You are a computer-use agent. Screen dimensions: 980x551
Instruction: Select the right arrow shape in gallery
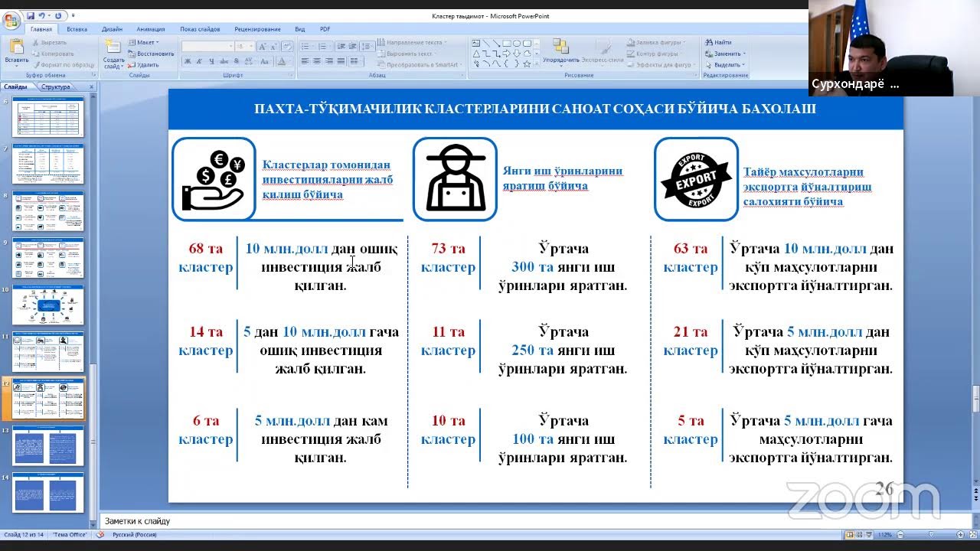point(507,54)
